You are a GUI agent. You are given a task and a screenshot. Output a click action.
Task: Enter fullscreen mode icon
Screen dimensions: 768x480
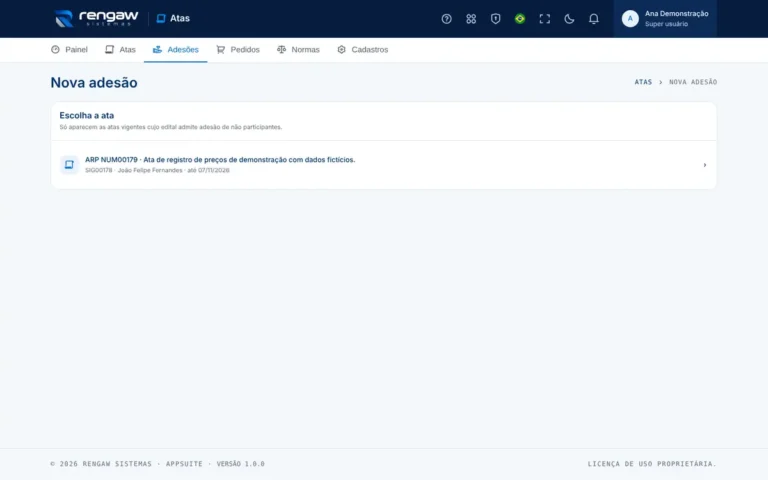click(x=544, y=19)
